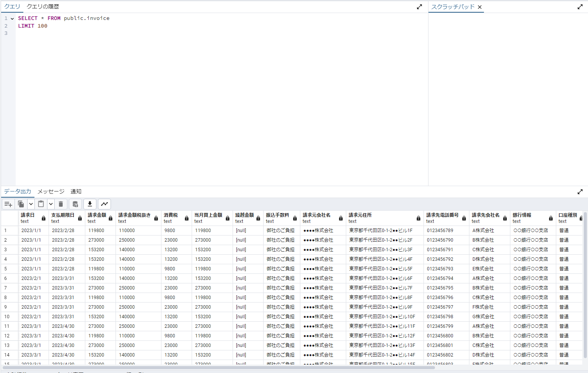This screenshot has height=373, width=588.
Task: Switch to the 通知 tab
Action: (76, 191)
